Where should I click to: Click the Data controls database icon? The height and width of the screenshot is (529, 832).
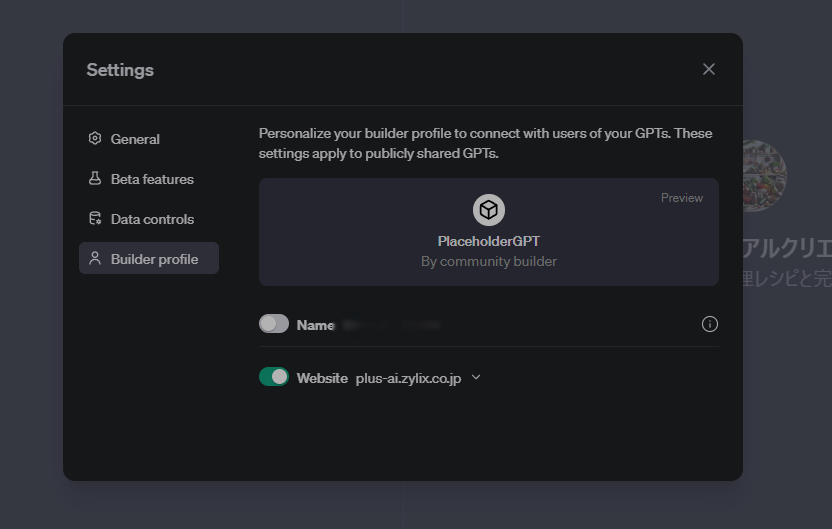(95, 219)
